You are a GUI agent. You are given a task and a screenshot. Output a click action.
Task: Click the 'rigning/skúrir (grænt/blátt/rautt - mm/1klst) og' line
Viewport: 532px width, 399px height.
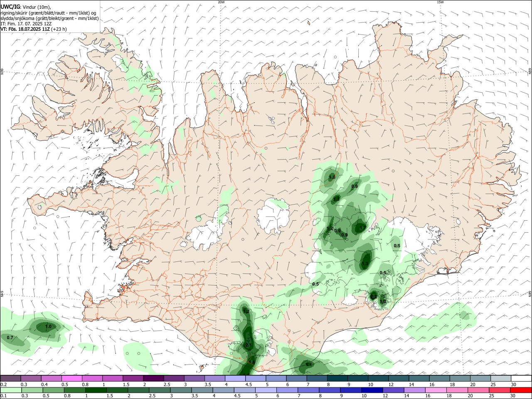(x=48, y=12)
